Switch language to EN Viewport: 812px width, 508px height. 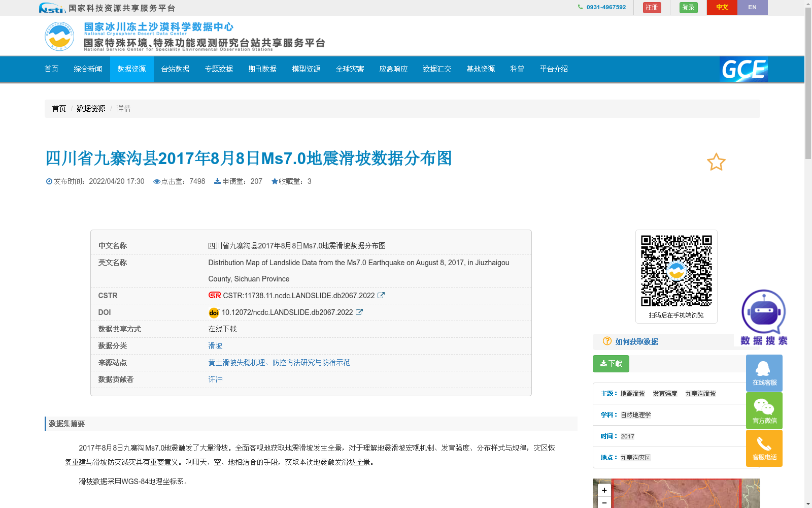click(x=753, y=8)
